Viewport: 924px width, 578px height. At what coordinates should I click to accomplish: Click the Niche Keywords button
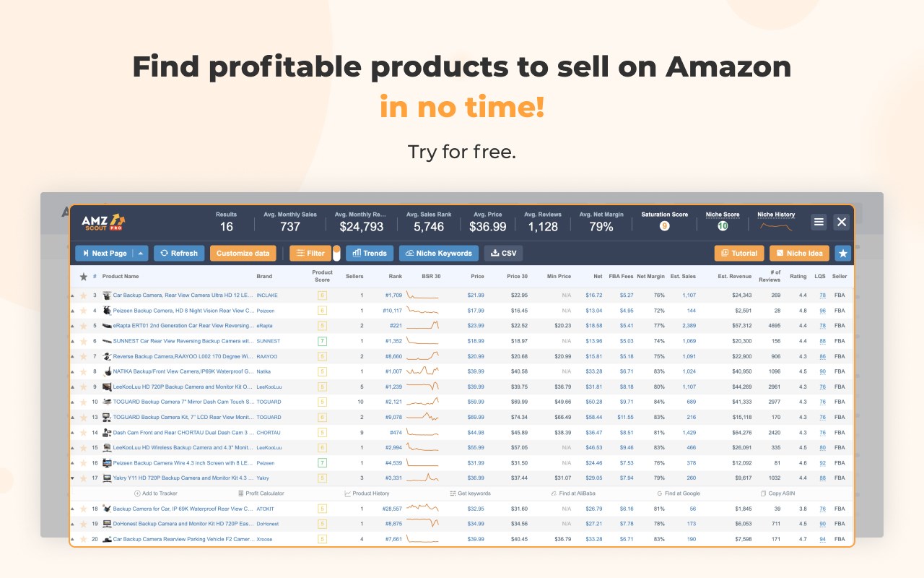tap(439, 254)
